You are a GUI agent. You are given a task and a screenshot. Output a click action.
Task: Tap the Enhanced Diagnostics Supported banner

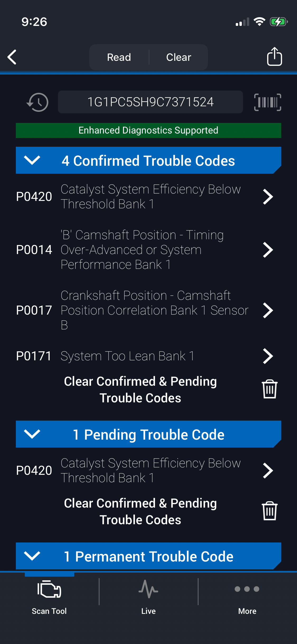click(148, 130)
